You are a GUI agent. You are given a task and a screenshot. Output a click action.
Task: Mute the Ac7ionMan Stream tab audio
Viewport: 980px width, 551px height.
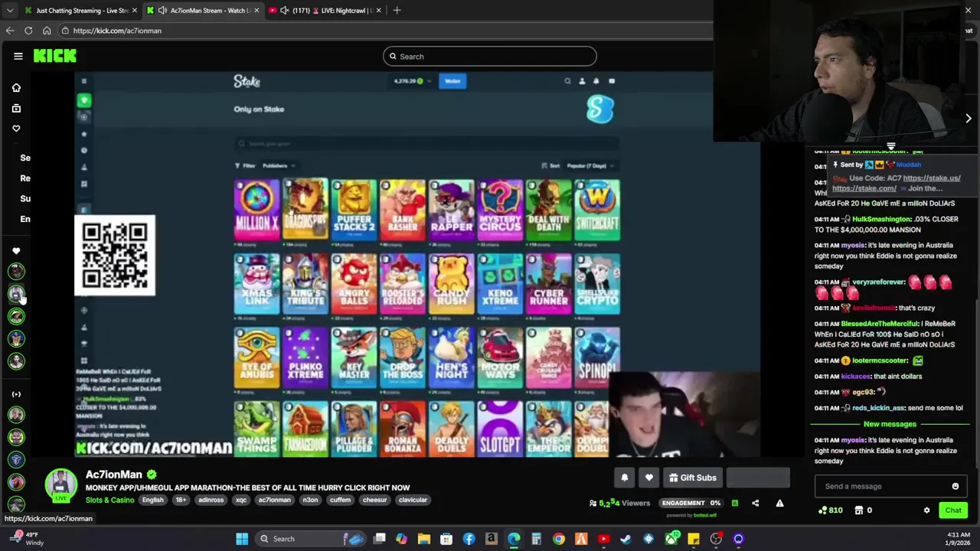point(162,11)
